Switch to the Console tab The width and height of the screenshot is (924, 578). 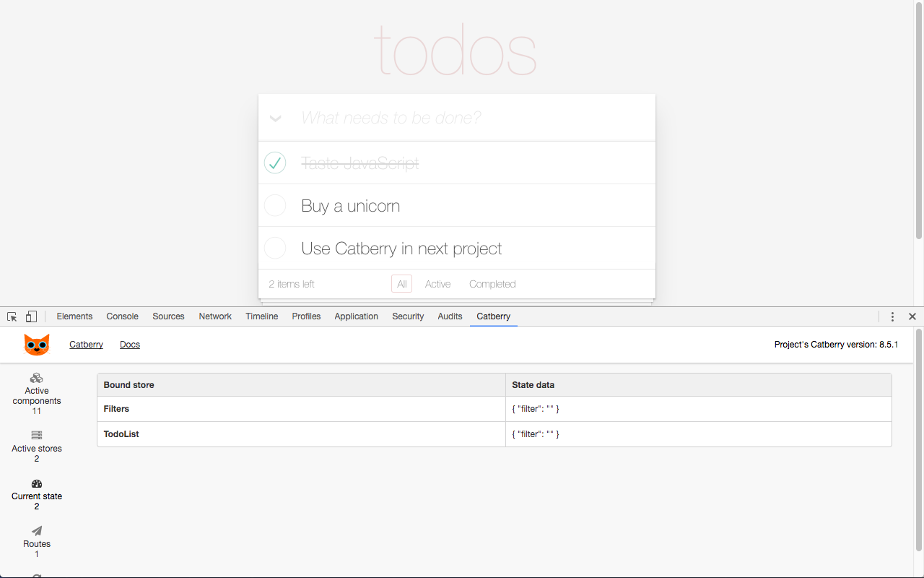click(122, 316)
